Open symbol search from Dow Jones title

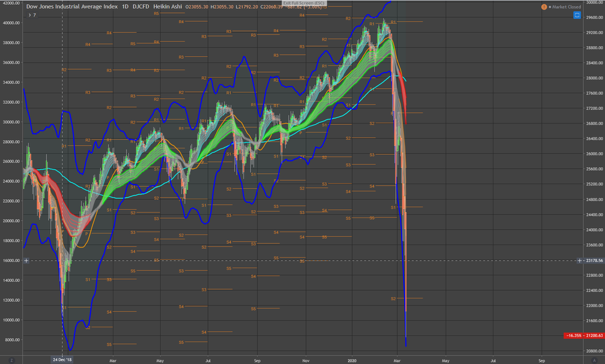(71, 6)
